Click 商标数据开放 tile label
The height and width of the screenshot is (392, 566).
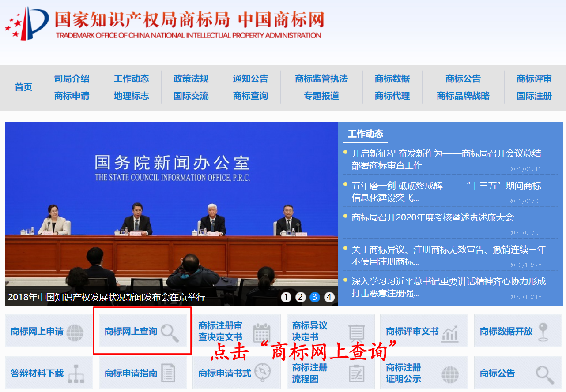coord(506,331)
